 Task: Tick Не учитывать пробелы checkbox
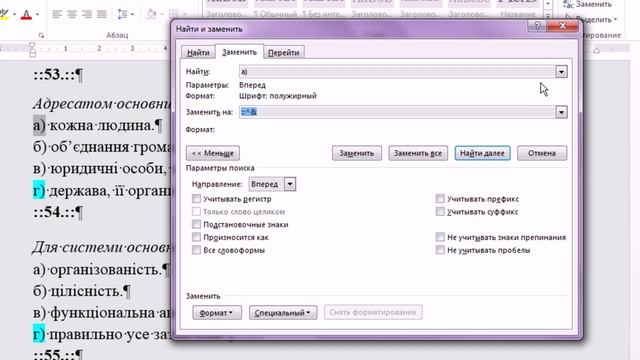pyautogui.click(x=440, y=250)
